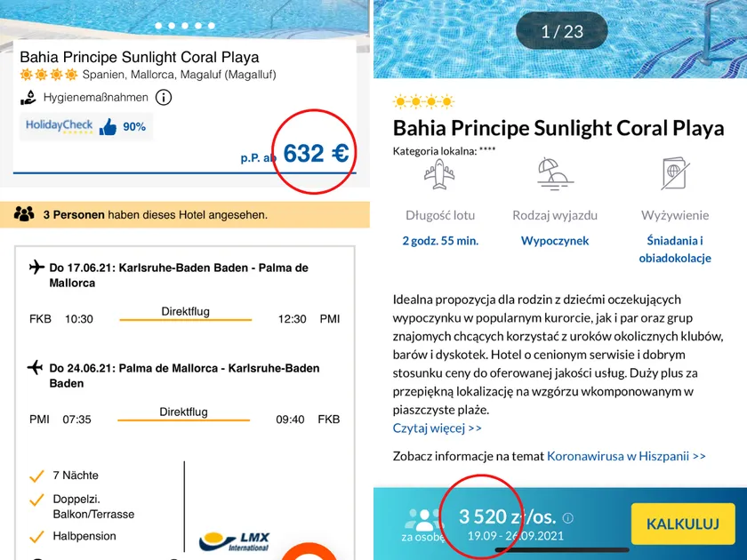This screenshot has height=560, width=747.
Task: Tap the outbound flight airplane icon
Action: coord(36,267)
